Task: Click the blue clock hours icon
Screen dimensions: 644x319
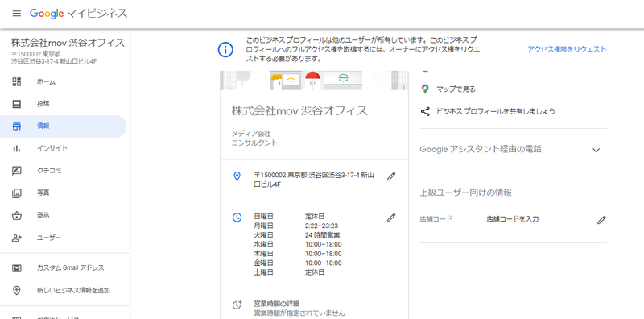Action: 237,217
